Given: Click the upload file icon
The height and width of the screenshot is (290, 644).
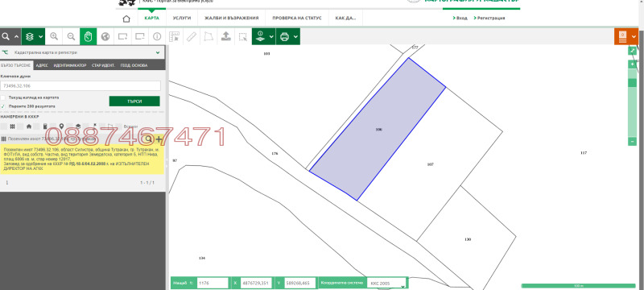Looking at the screenshot, I should [x=226, y=36].
